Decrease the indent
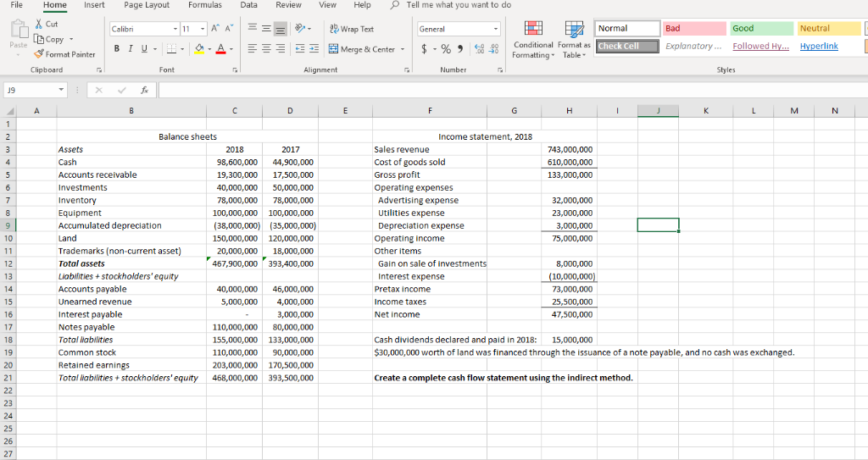868x460 pixels. pyautogui.click(x=299, y=49)
